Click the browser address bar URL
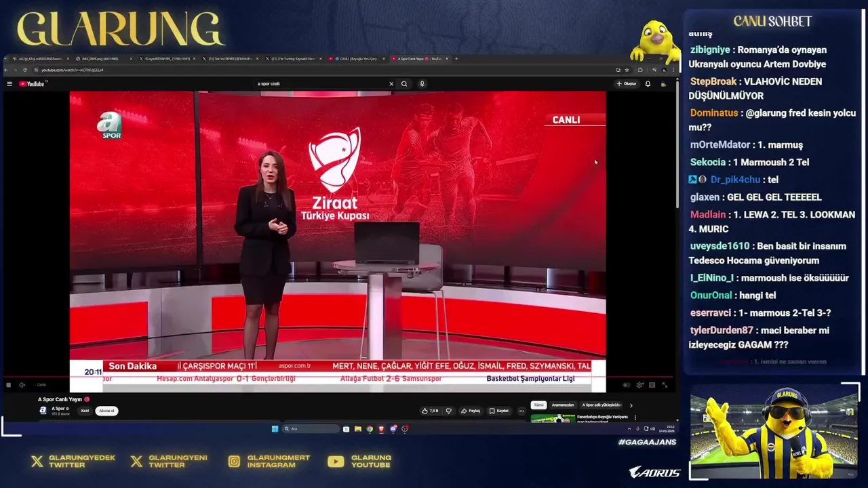Image resolution: width=868 pixels, height=488 pixels. 72,70
